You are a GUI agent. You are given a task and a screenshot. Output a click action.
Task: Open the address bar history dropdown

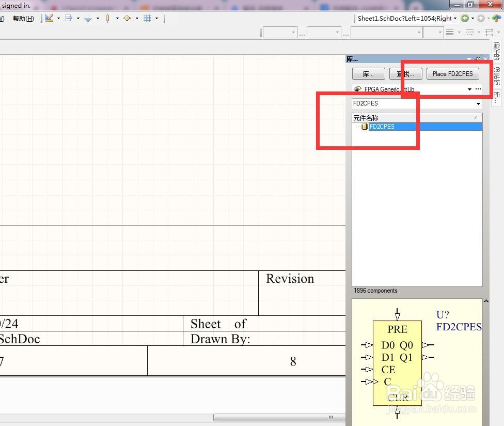[x=455, y=18]
